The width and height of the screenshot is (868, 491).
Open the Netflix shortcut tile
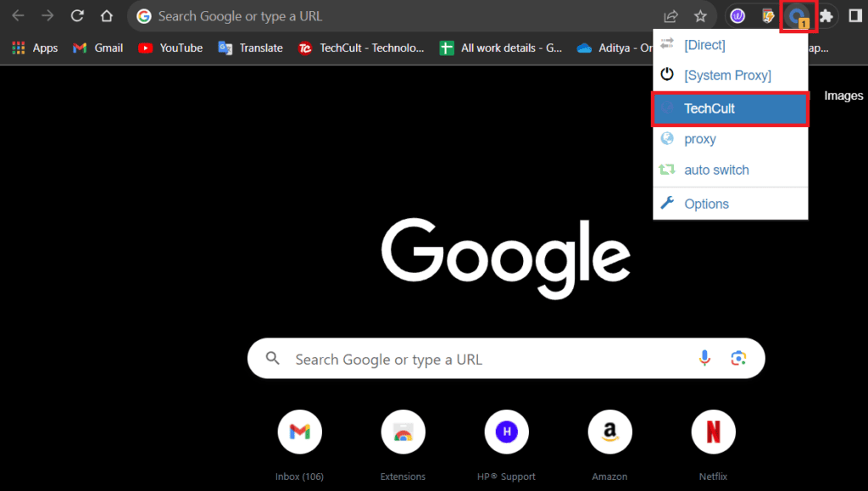[x=713, y=432]
